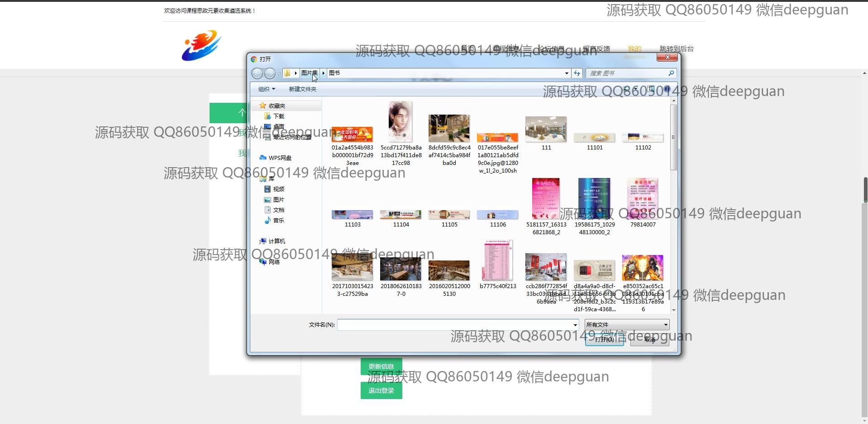868x424 pixels.
Task: Click the 打开(O) button
Action: pyautogui.click(x=604, y=339)
